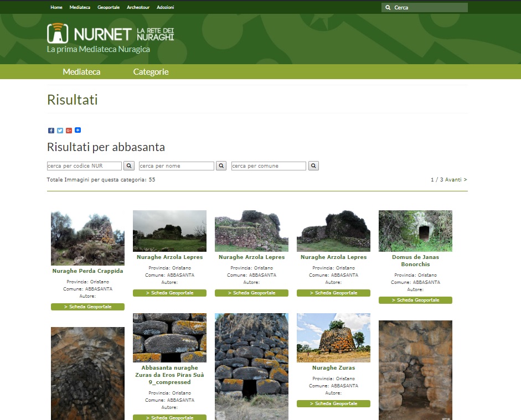The height and width of the screenshot is (420, 521).
Task: Click the Twitter share icon
Action: tap(60, 131)
